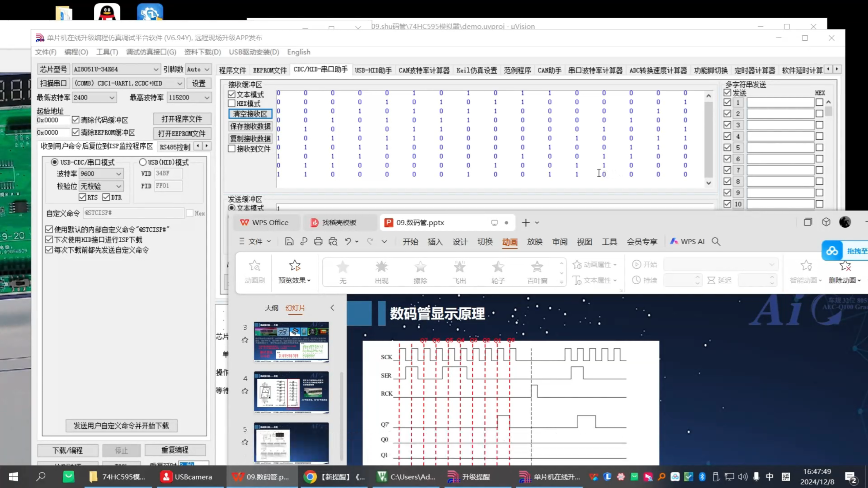Select the USB(HID)模式 radio button
The height and width of the screenshot is (488, 868).
click(143, 162)
